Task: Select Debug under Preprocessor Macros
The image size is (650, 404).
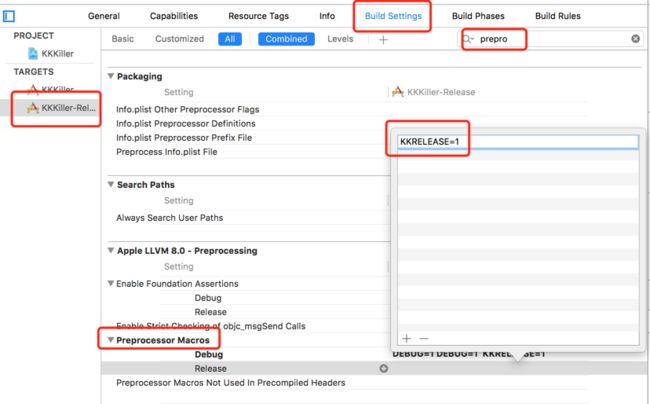Action: (209, 354)
